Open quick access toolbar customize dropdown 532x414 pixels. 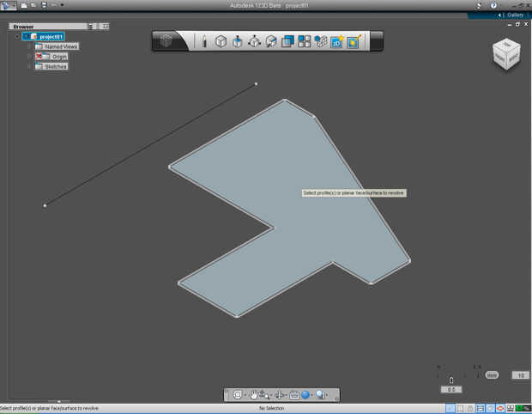click(62, 5)
